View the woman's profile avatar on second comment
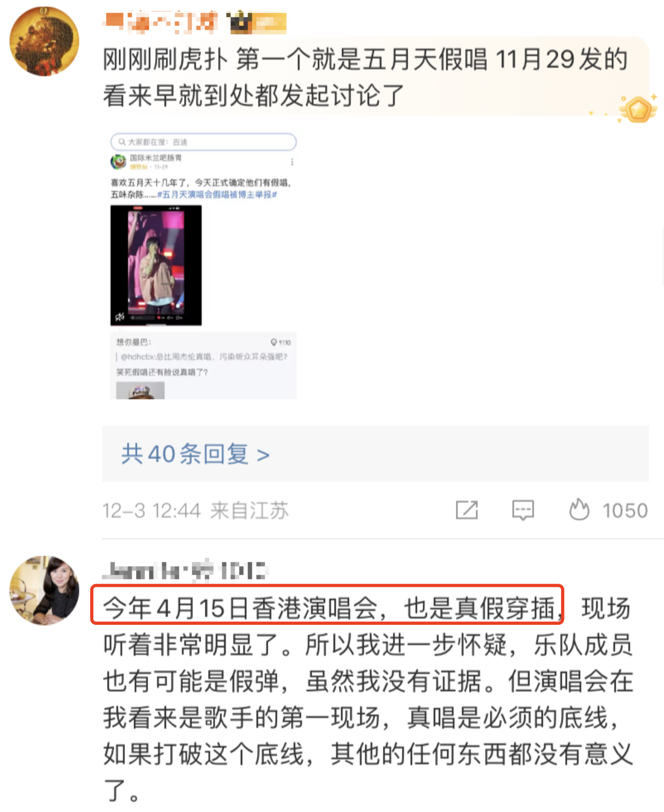 [x=45, y=590]
